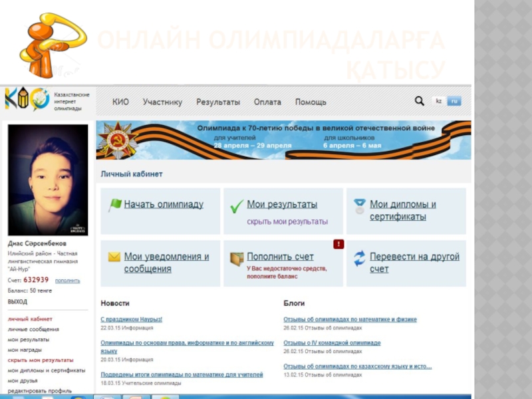
Task: Click the Личный кабинет heading
Action: coord(132,174)
